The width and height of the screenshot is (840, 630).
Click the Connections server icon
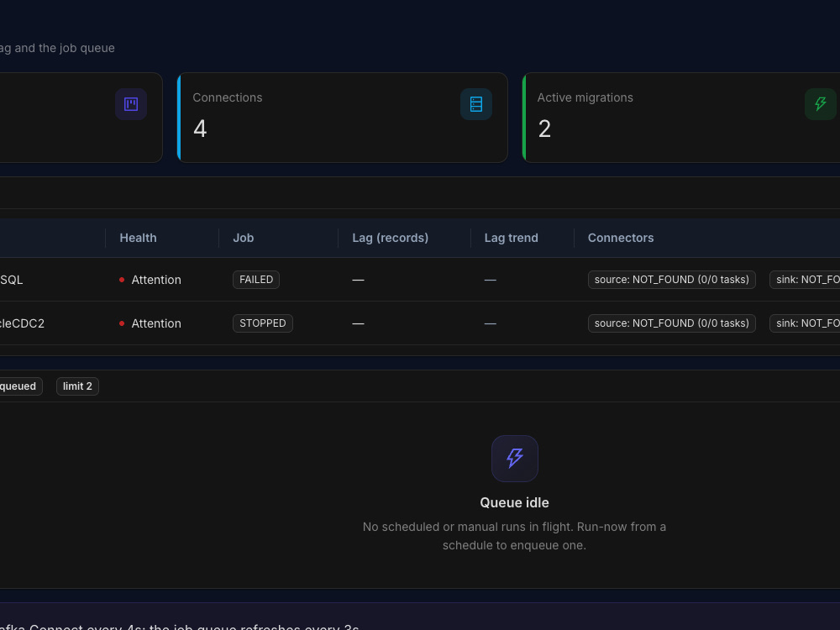pyautogui.click(x=475, y=104)
